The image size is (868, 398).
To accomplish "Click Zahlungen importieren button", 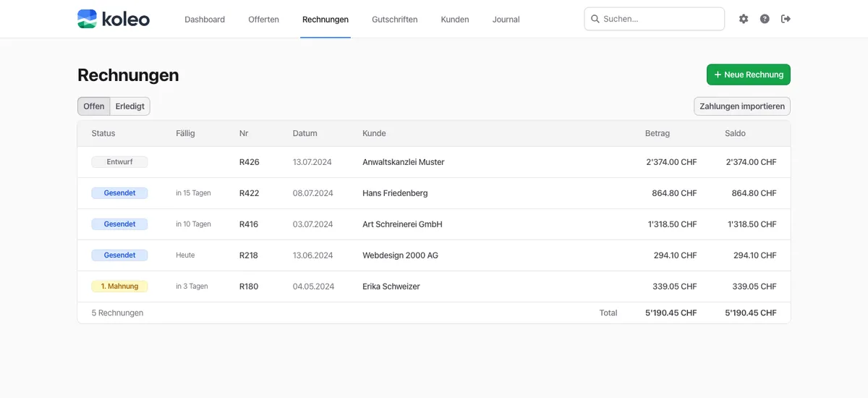I will [x=742, y=106].
